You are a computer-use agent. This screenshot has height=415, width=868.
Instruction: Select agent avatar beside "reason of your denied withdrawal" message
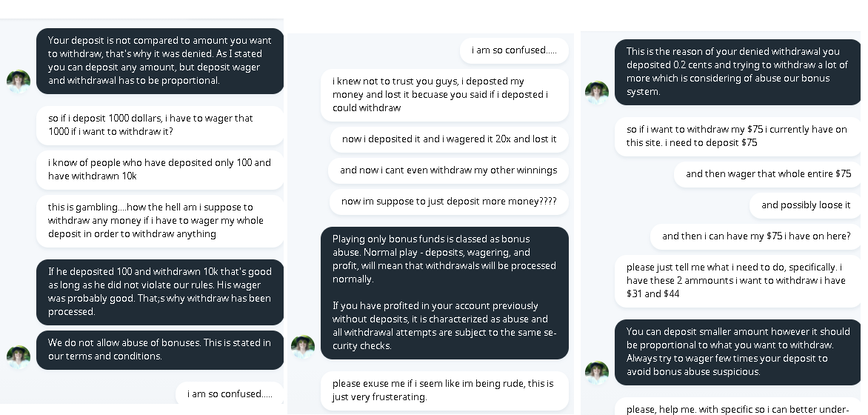point(597,93)
